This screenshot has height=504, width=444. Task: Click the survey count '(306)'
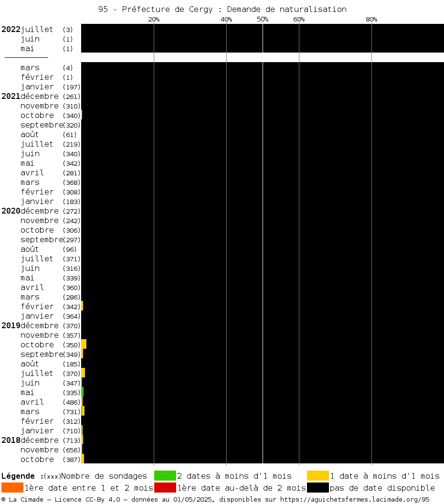tap(72, 230)
